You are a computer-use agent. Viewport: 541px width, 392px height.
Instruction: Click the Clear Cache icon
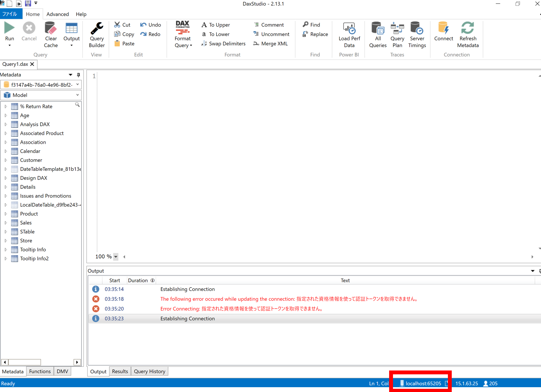50,28
